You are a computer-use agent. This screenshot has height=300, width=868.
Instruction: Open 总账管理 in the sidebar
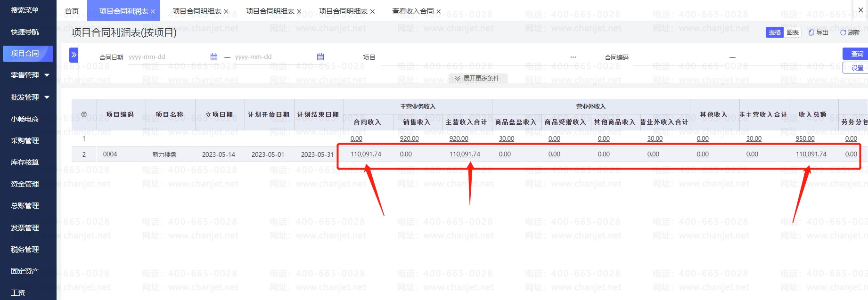25,205
